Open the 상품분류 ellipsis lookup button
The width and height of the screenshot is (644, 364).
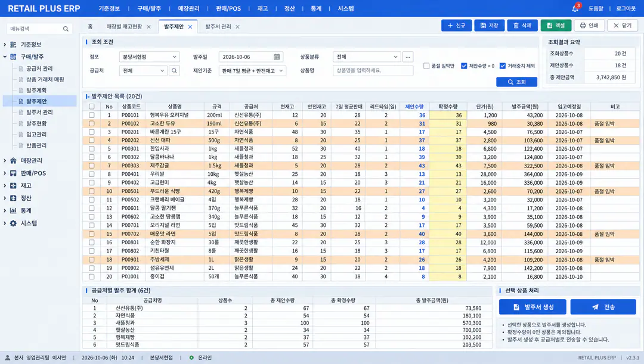pos(407,57)
